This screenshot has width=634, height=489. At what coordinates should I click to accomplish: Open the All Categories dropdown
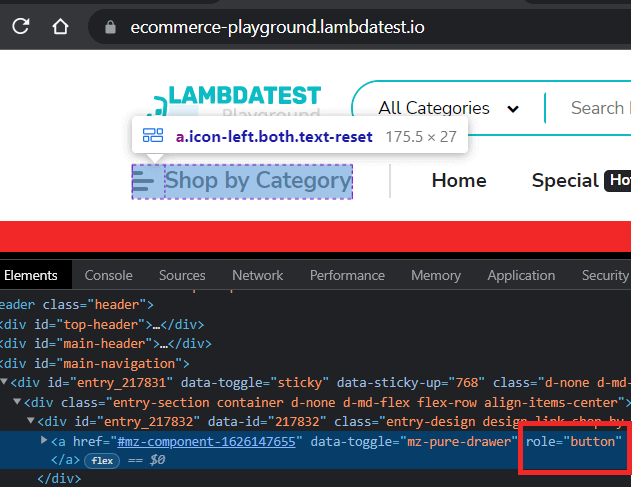coord(448,108)
